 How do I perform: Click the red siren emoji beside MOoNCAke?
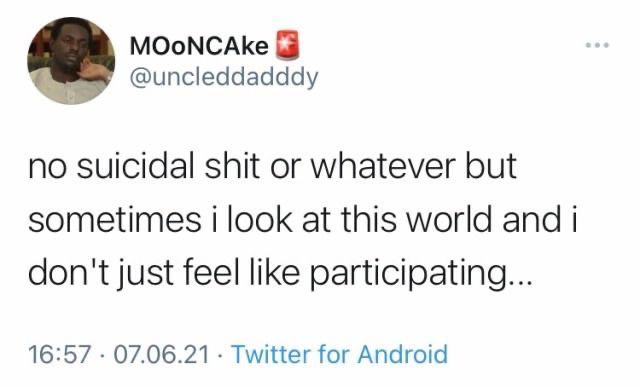click(288, 44)
